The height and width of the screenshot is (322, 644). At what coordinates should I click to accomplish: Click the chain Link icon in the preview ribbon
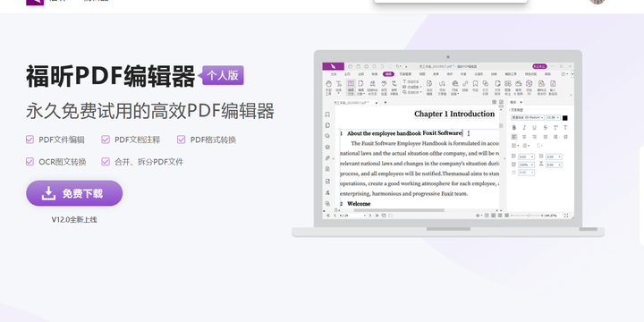pos(465,86)
